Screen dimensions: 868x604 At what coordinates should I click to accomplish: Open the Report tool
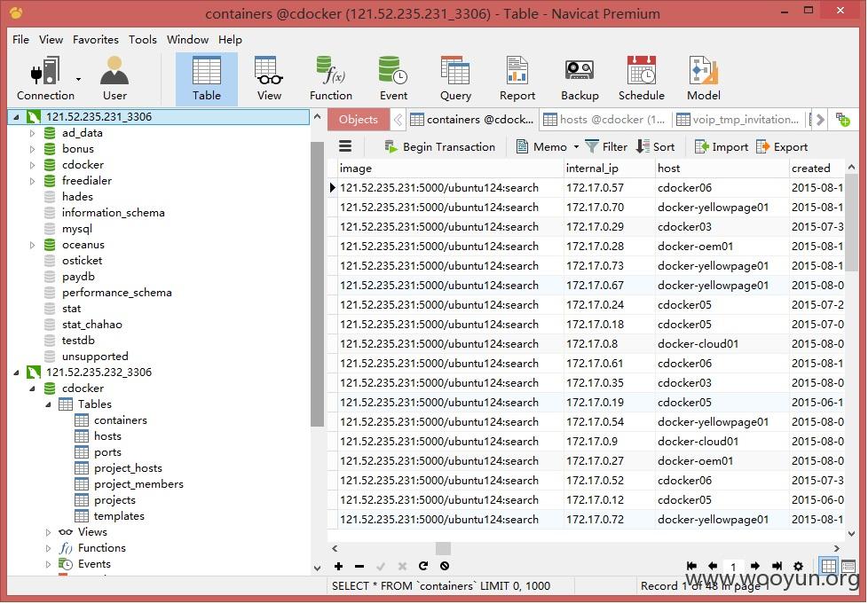click(517, 79)
